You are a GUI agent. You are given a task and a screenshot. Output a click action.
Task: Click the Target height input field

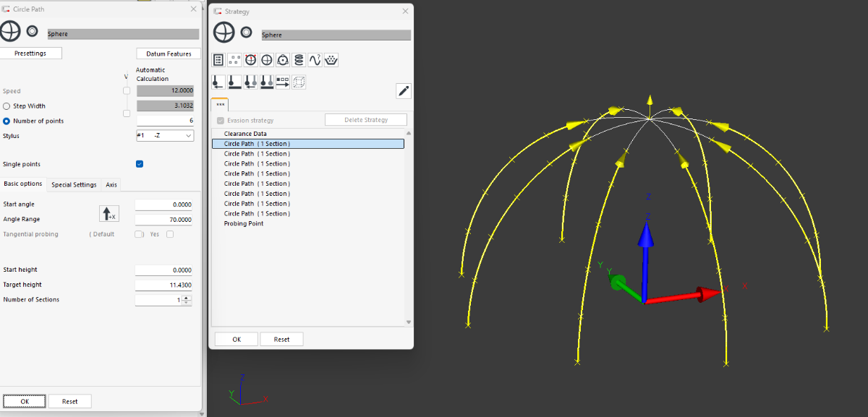tap(164, 285)
